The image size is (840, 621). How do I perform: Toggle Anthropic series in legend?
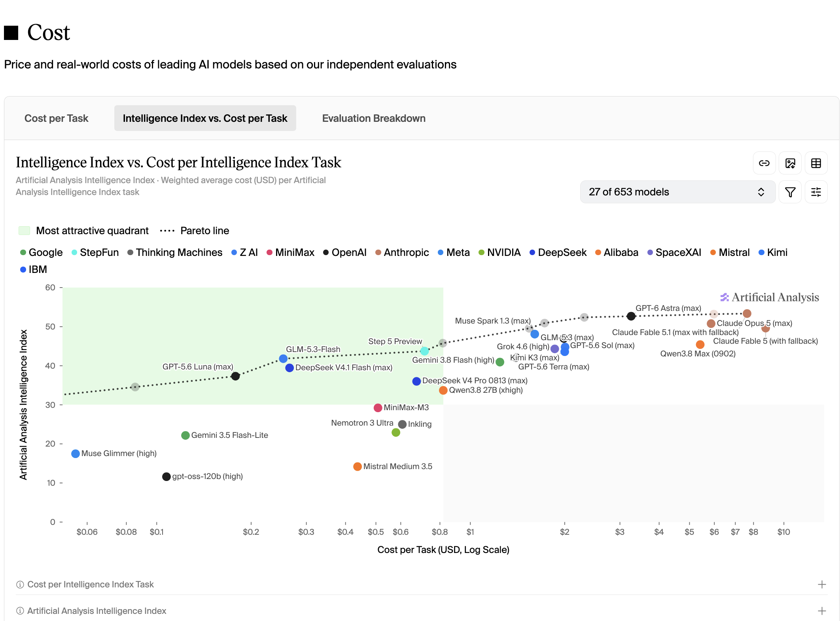pyautogui.click(x=402, y=252)
